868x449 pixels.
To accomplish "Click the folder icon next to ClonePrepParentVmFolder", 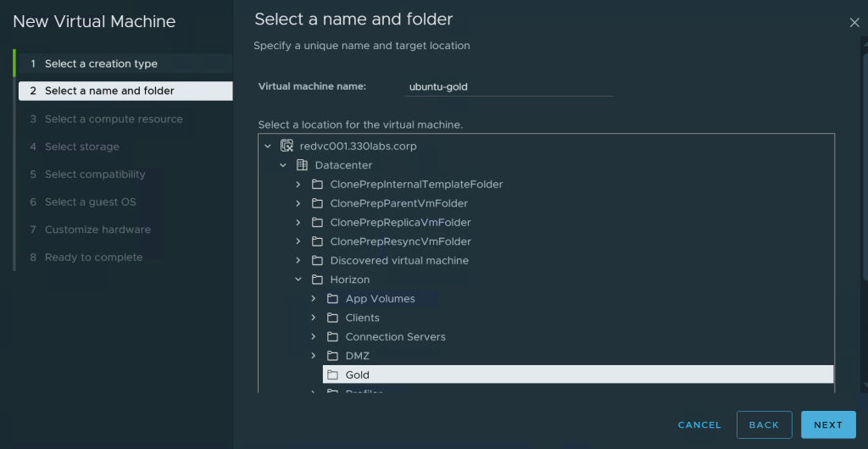I will 317,203.
